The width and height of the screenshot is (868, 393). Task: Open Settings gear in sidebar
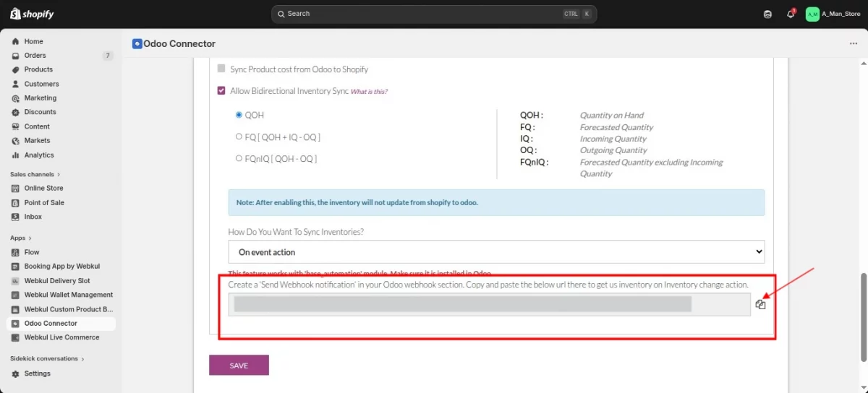(16, 373)
